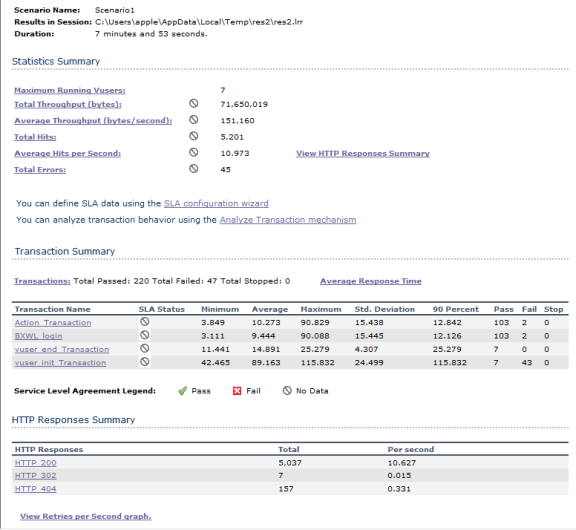The width and height of the screenshot is (576, 530).
Task: Click SLA status icon for Action_Transaction
Action: pyautogui.click(x=145, y=322)
